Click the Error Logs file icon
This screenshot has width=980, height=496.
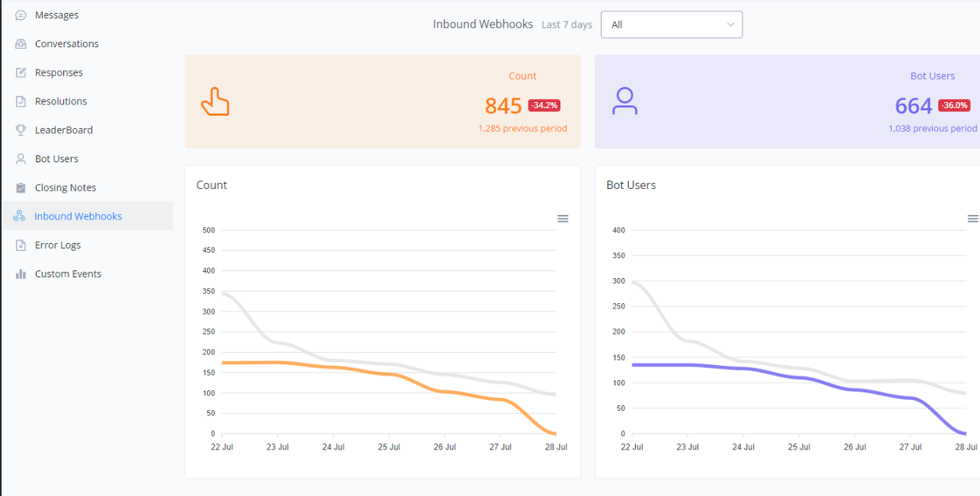(21, 245)
